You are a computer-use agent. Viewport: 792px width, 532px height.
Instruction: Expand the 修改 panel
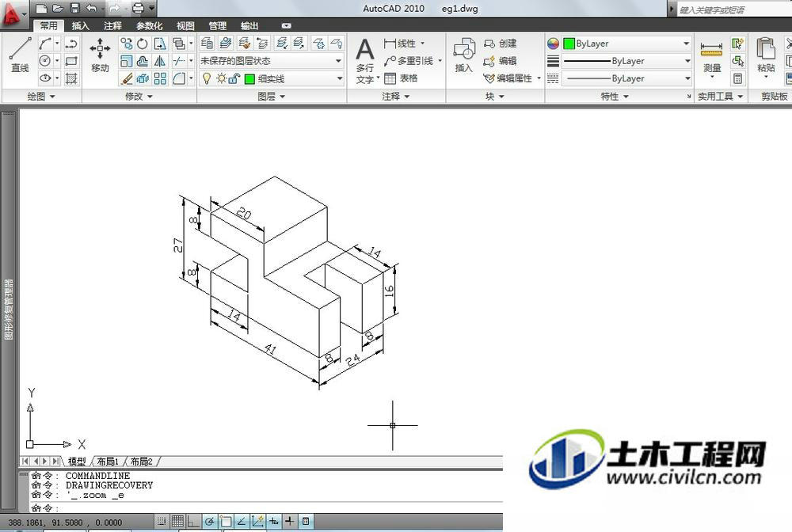click(x=139, y=96)
